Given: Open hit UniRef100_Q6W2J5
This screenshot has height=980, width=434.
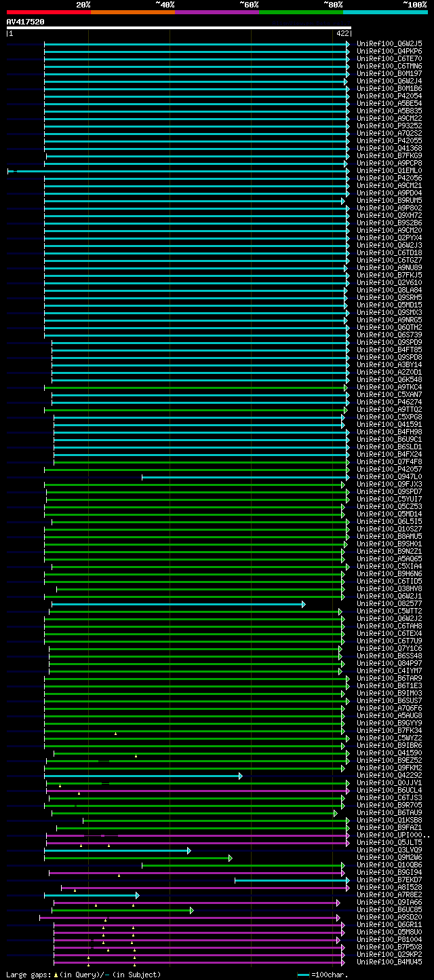Looking at the screenshot, I should pos(389,43).
